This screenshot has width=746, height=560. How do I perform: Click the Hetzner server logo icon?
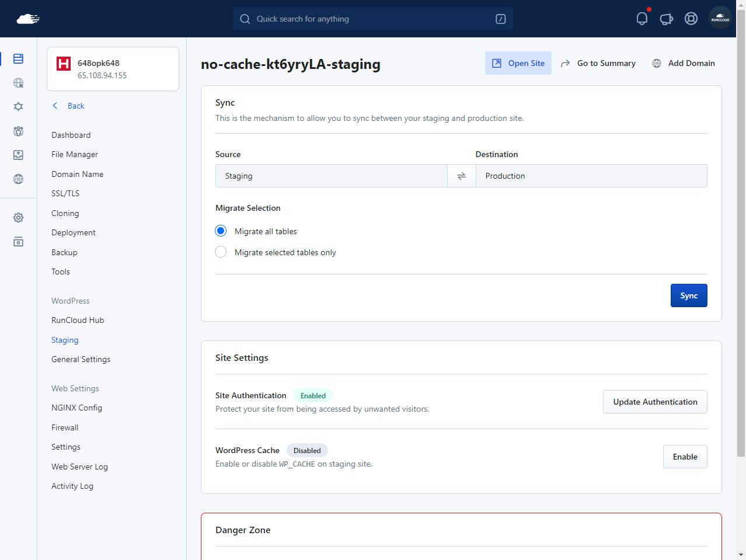(x=64, y=63)
